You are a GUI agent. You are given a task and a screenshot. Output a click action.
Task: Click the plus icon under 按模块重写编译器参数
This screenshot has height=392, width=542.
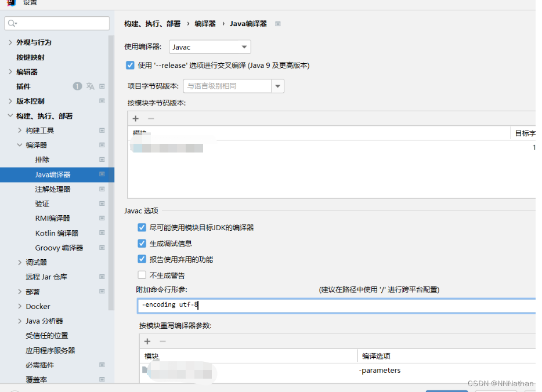tap(147, 341)
